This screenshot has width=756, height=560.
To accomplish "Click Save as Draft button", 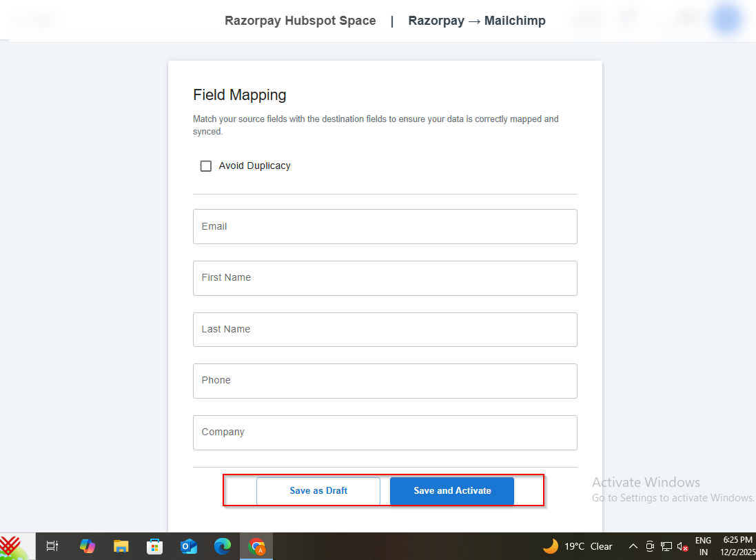I will pos(318,491).
